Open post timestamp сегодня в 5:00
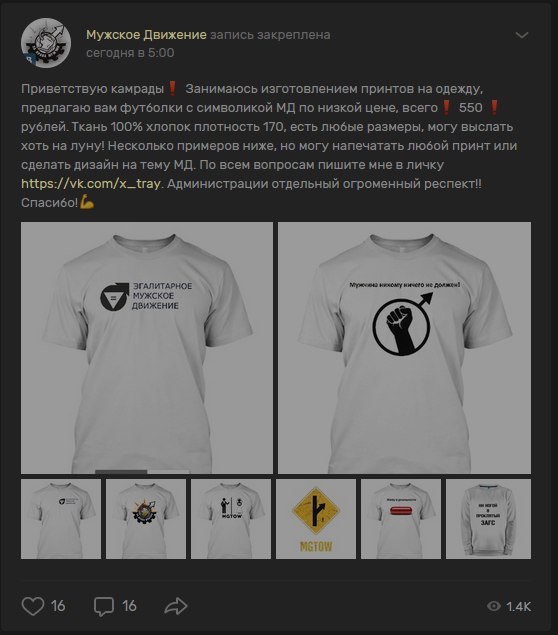558x635 pixels. (x=130, y=53)
